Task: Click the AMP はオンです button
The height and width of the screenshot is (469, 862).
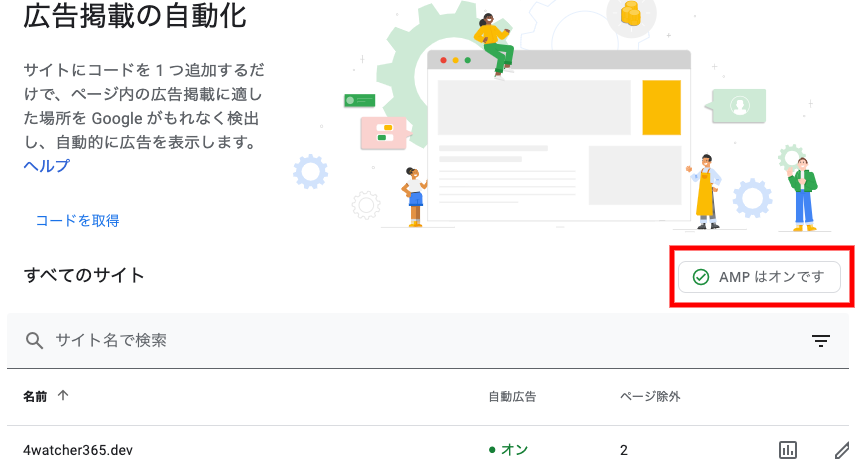Action: pyautogui.click(x=759, y=277)
